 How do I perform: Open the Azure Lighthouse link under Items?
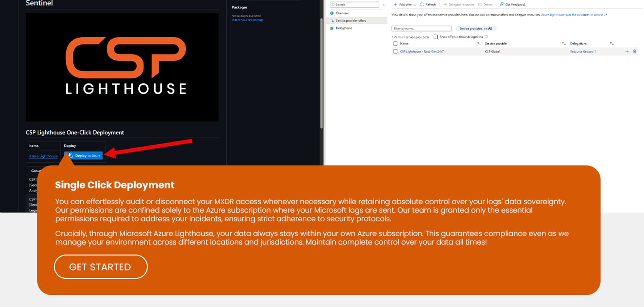pyautogui.click(x=43, y=156)
